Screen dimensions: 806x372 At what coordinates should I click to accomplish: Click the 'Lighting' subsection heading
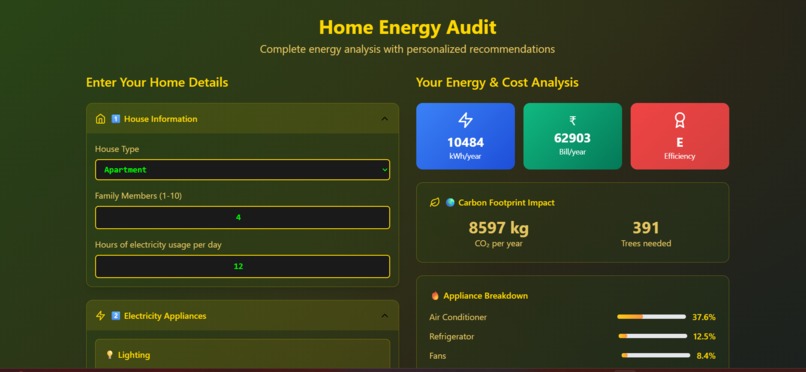(x=134, y=355)
